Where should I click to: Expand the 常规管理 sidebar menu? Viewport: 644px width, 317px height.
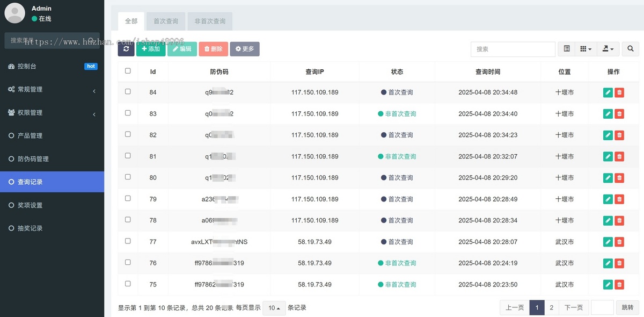[52, 89]
